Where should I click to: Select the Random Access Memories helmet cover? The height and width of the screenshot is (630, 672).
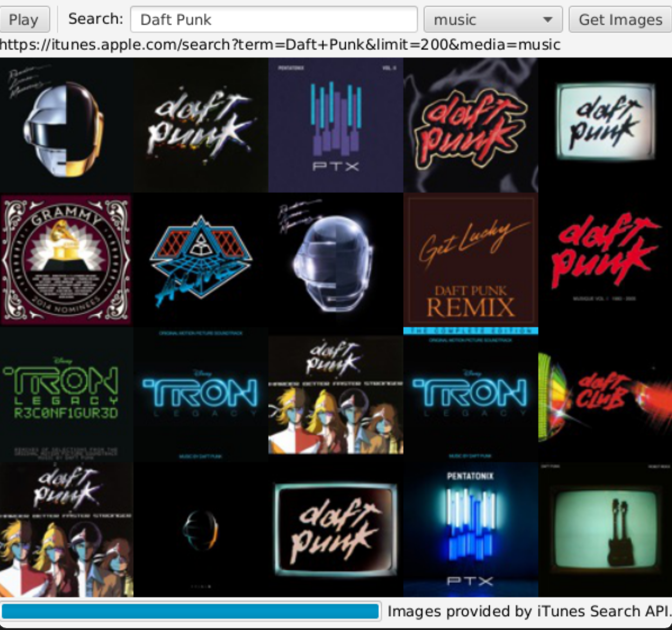tap(66, 125)
